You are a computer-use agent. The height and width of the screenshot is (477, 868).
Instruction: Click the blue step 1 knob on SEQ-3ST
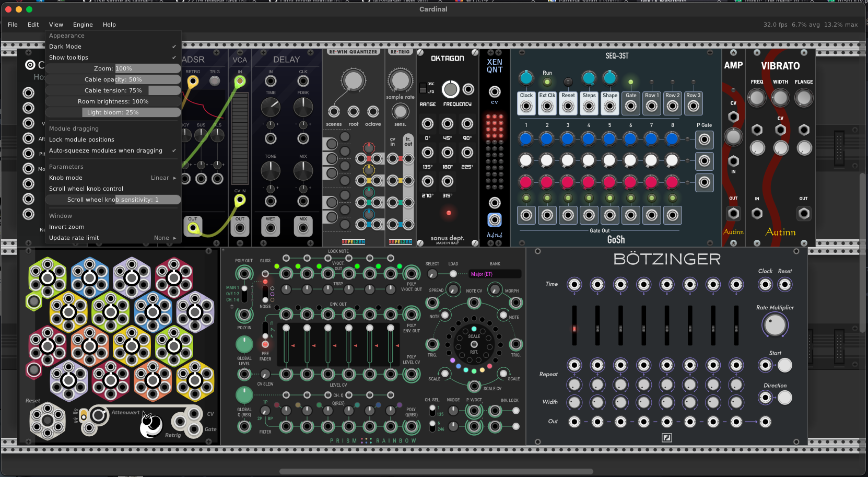click(x=526, y=139)
